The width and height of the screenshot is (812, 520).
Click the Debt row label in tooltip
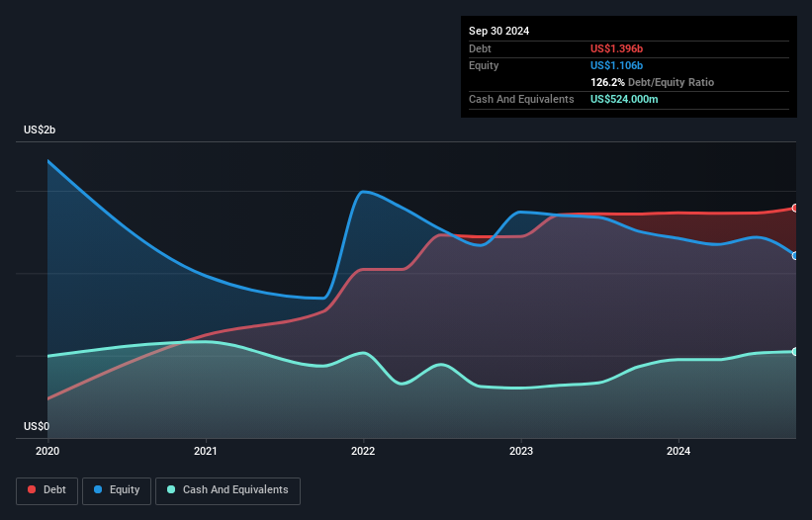click(x=480, y=48)
